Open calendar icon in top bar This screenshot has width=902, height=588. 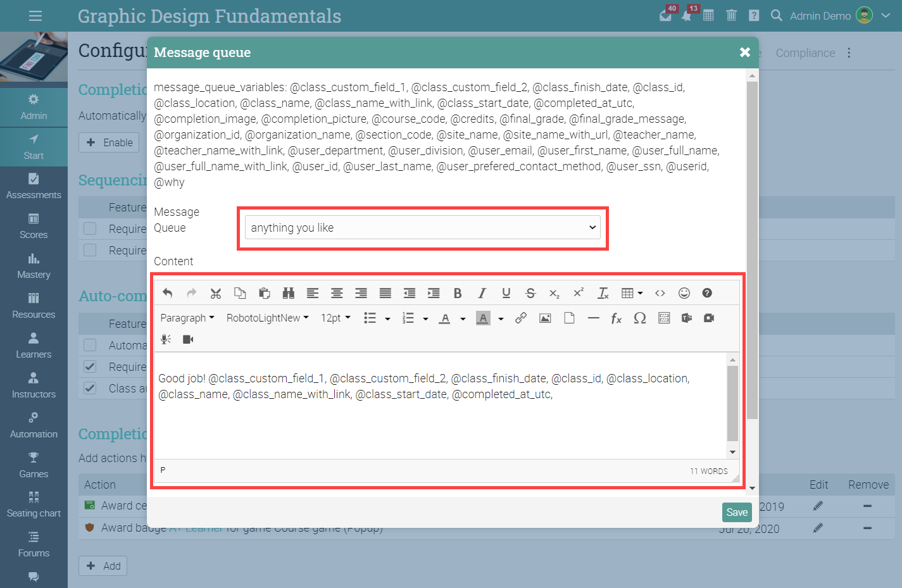[708, 15]
